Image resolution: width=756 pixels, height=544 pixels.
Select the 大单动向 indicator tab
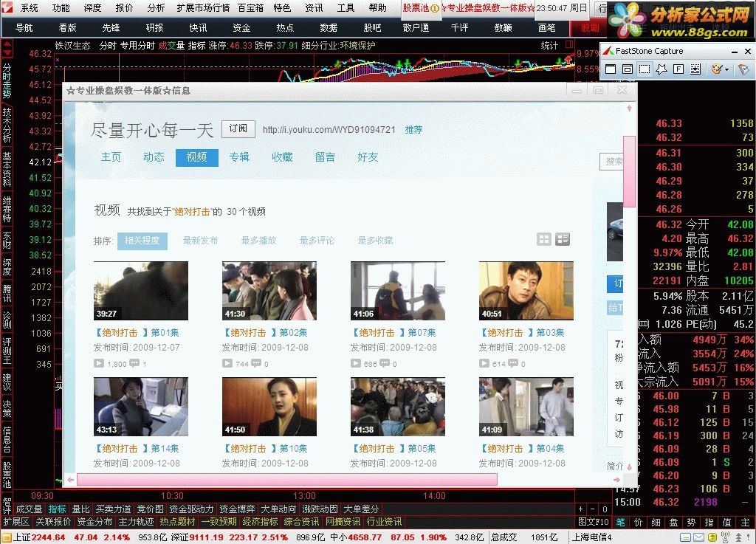(278, 509)
